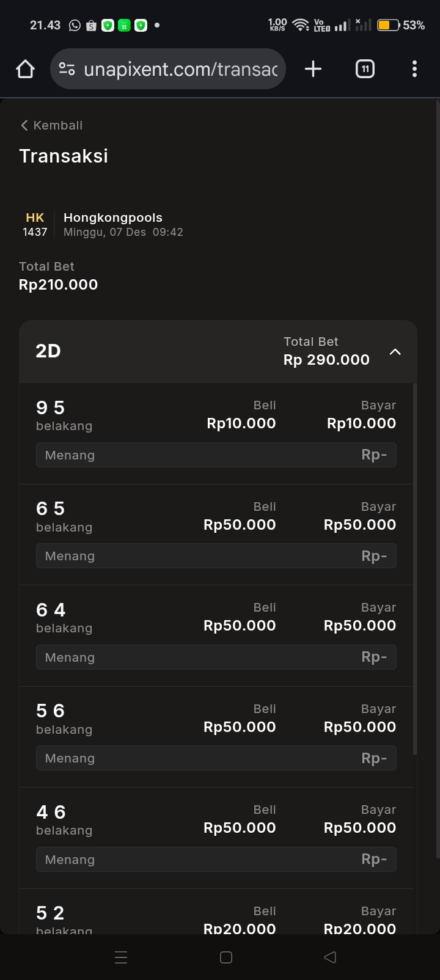Viewport: 440px width, 980px height.
Task: Select the 65 belakang bet entry
Action: (64, 517)
